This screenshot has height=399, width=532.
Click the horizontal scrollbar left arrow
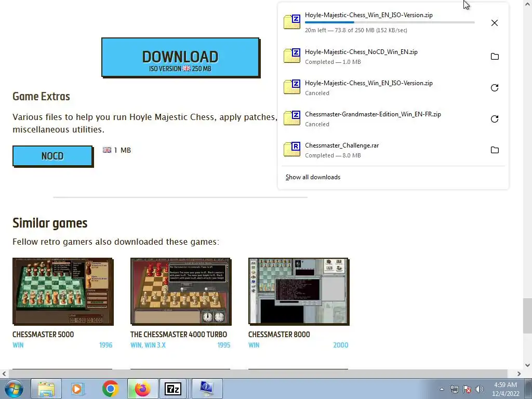click(4, 374)
